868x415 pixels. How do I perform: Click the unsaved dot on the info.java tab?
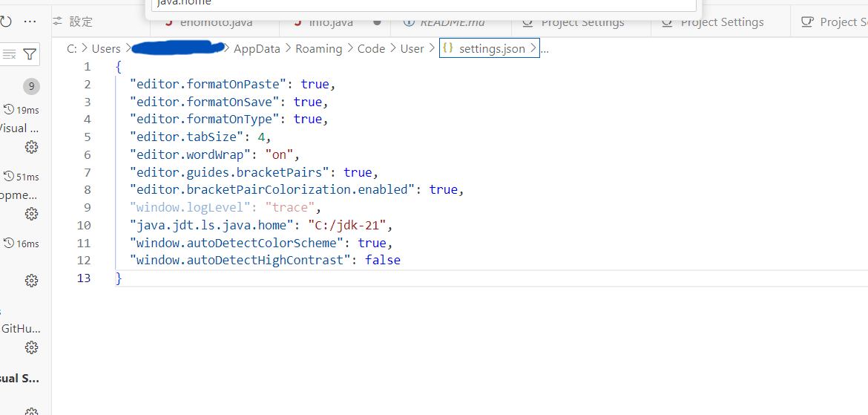click(377, 22)
